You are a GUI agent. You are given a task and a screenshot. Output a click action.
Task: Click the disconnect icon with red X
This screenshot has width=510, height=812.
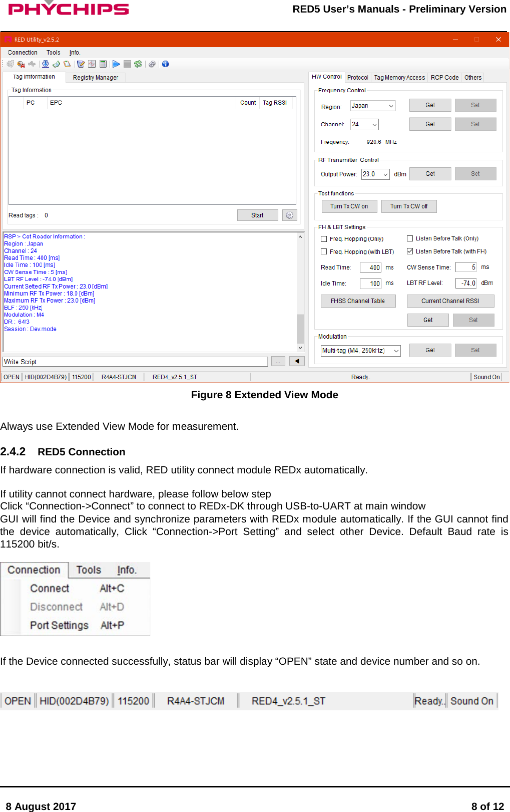21,64
